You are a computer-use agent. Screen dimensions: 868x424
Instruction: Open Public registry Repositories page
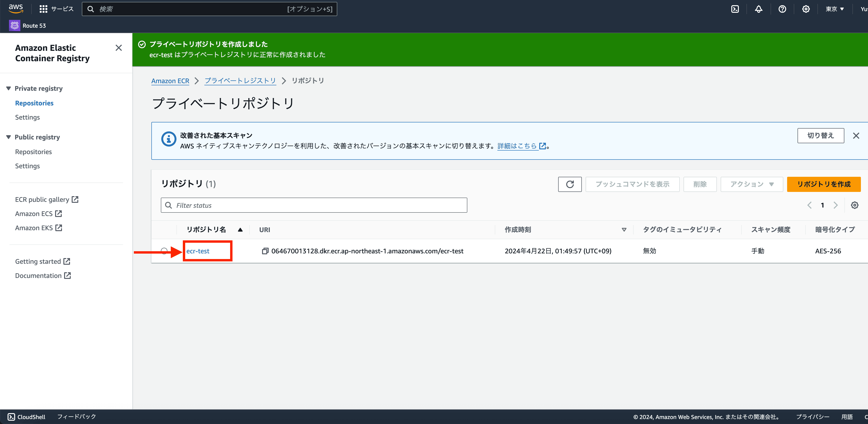(33, 151)
